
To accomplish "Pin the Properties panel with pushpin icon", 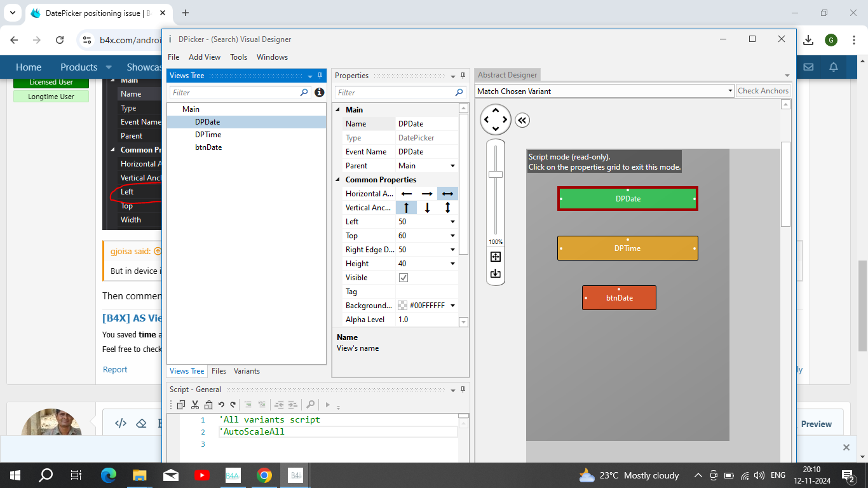I will tap(463, 76).
